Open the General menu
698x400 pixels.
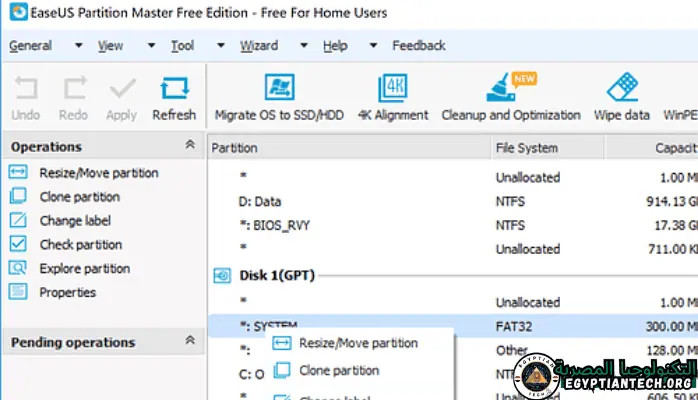point(30,46)
